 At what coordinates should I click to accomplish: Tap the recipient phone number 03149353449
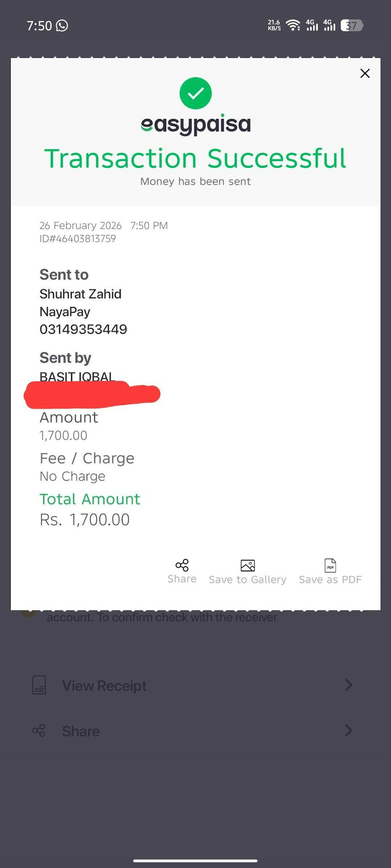click(x=83, y=329)
